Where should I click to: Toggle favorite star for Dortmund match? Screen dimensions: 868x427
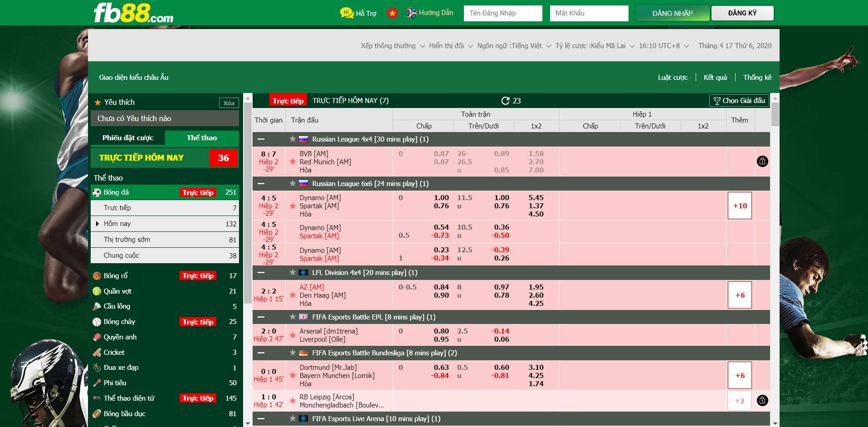[x=293, y=375]
